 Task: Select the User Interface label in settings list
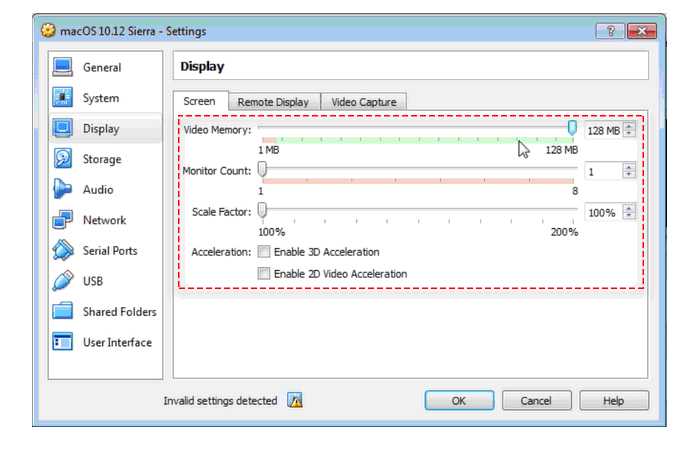pos(117,342)
